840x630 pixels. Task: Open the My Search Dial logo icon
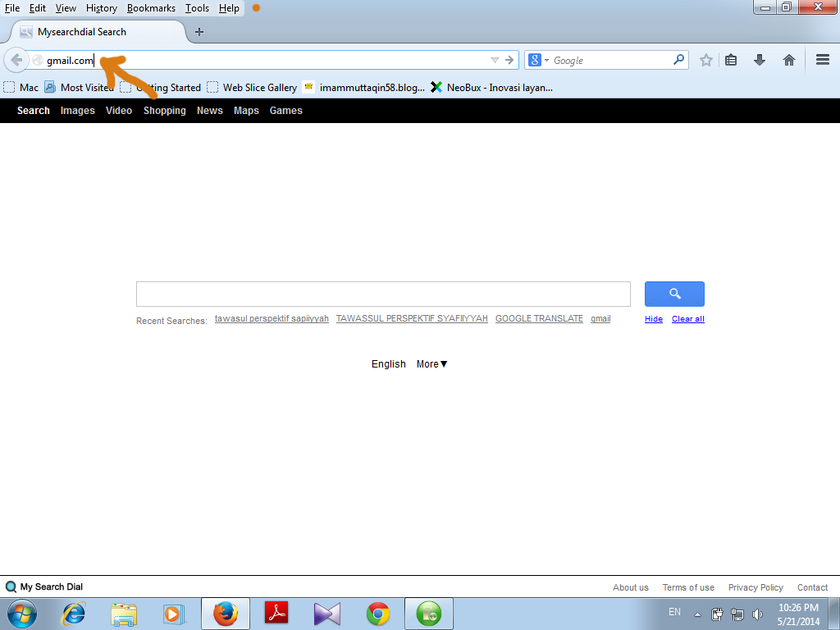[11, 587]
